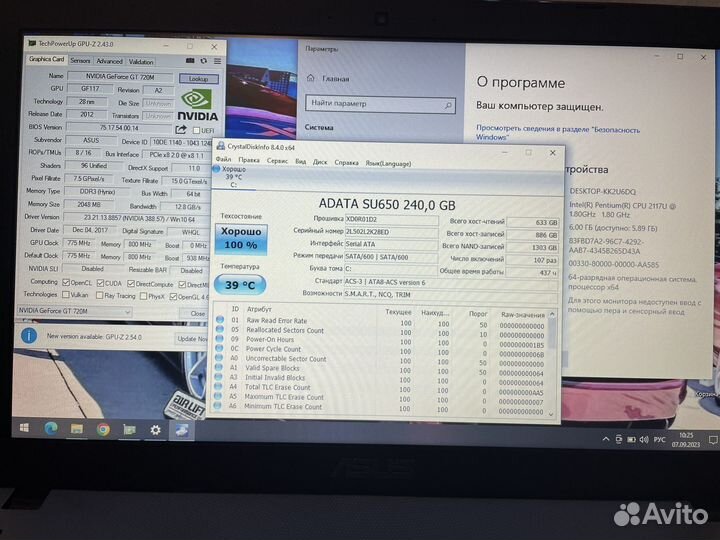Toggle Vulkan checkbox
Image resolution: width=720 pixels, height=540 pixels.
click(x=66, y=294)
